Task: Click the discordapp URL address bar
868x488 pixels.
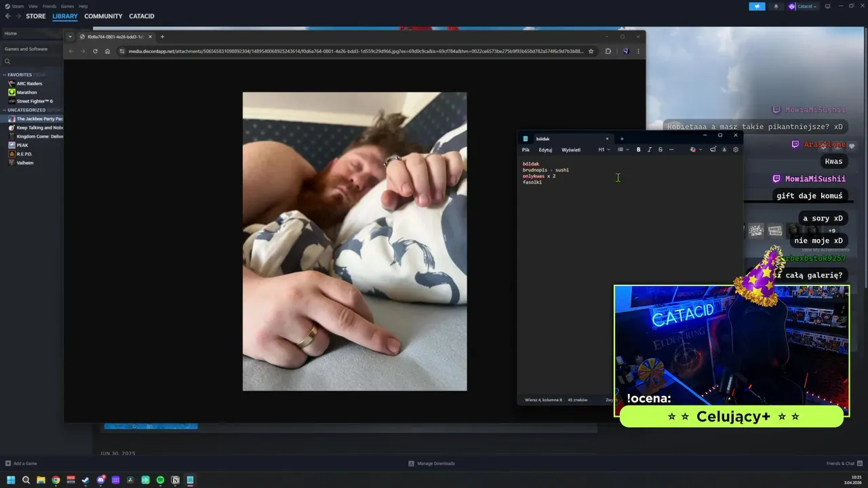Action: [x=356, y=51]
